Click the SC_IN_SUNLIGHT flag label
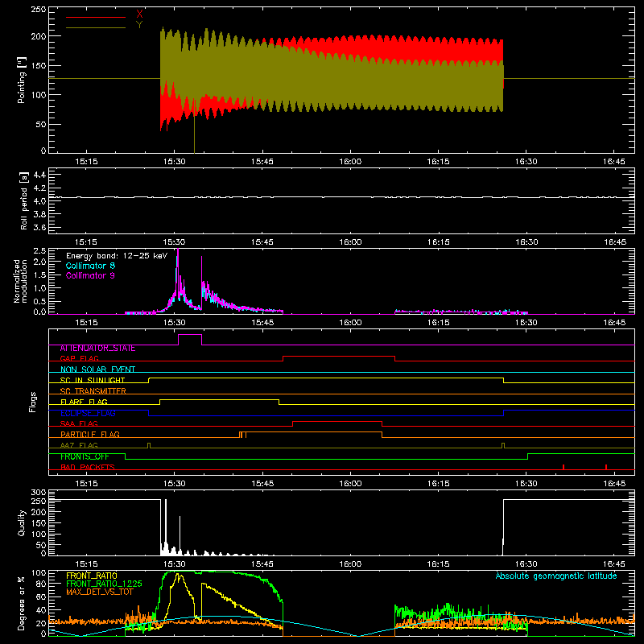The image size is (644, 644). click(x=92, y=380)
